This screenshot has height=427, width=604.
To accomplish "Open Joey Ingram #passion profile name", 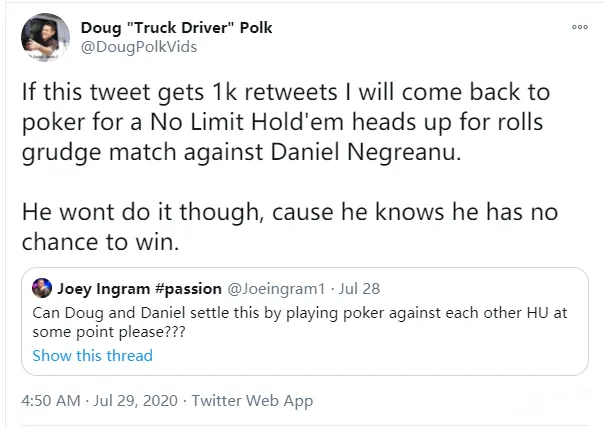I will point(139,288).
